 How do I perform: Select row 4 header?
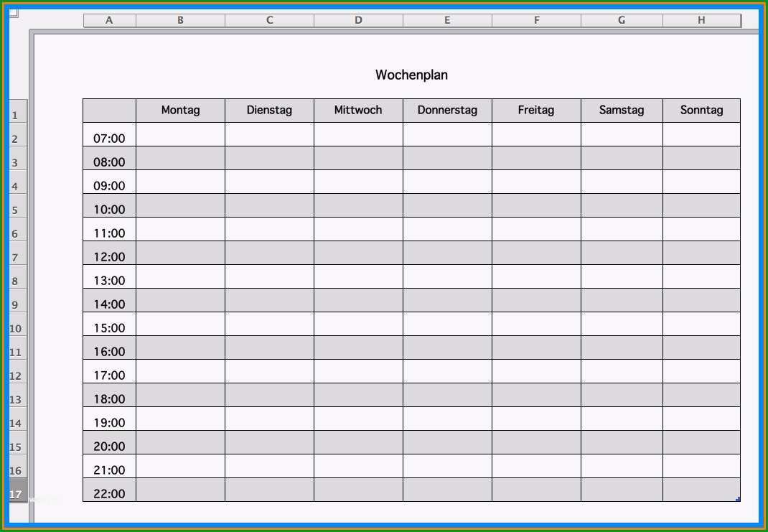(x=18, y=182)
